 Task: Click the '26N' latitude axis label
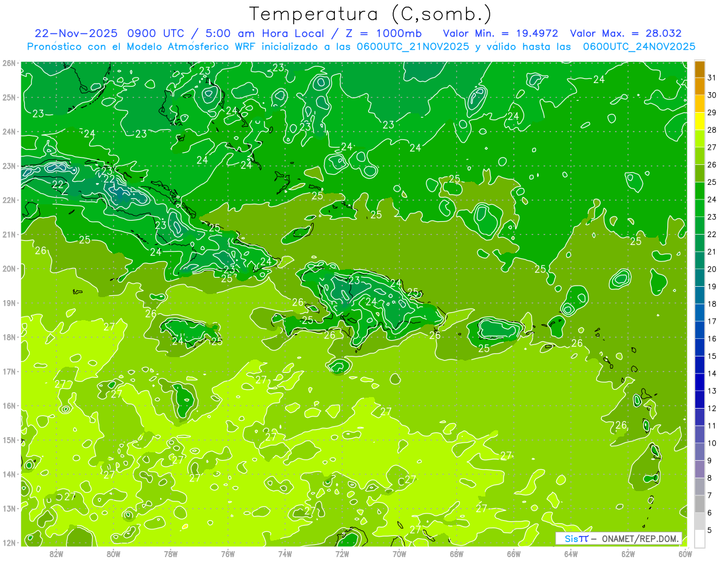pos(9,63)
